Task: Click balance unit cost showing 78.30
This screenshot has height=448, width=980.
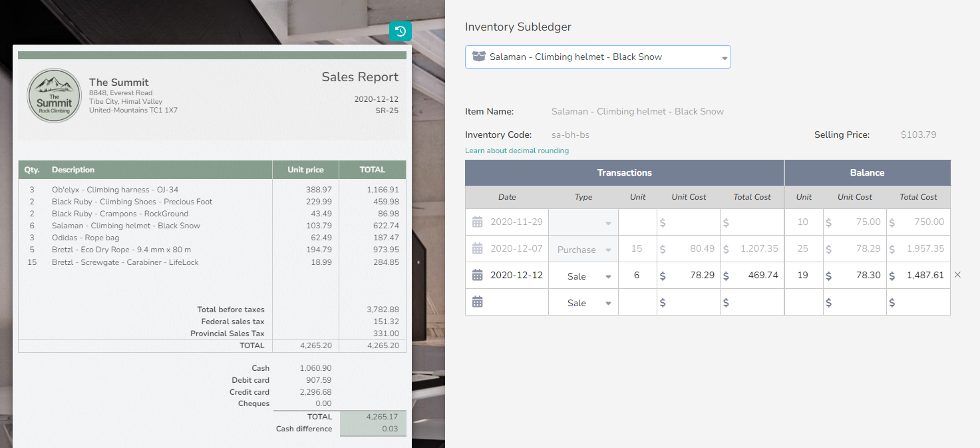Action: [854, 276]
